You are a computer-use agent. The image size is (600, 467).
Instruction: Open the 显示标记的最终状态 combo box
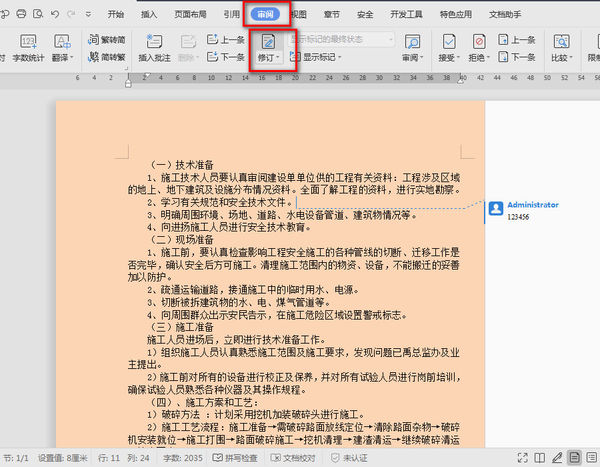pos(341,39)
